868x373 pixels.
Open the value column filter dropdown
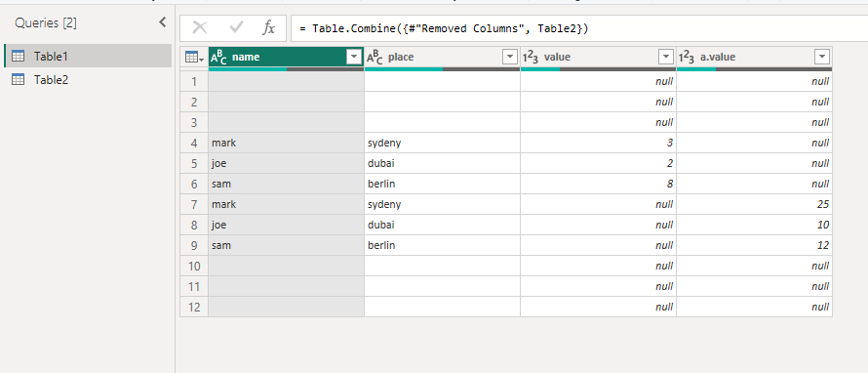pyautogui.click(x=665, y=57)
